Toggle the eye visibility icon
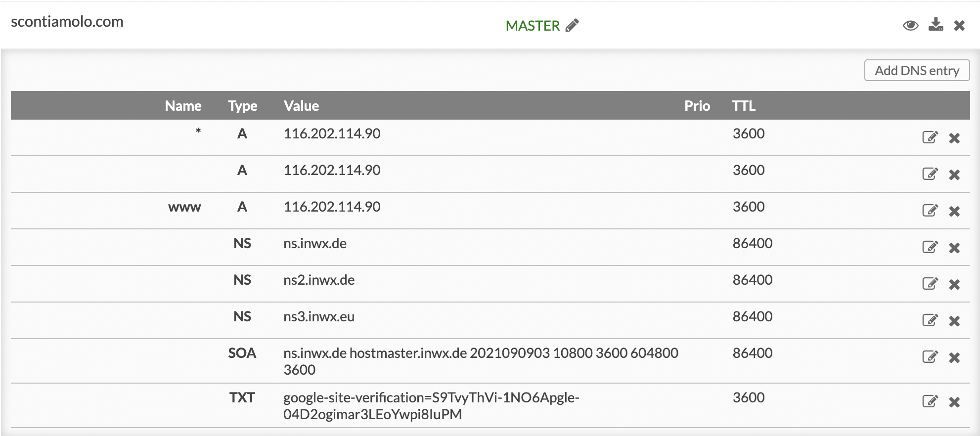This screenshot has width=980, height=436. [910, 25]
